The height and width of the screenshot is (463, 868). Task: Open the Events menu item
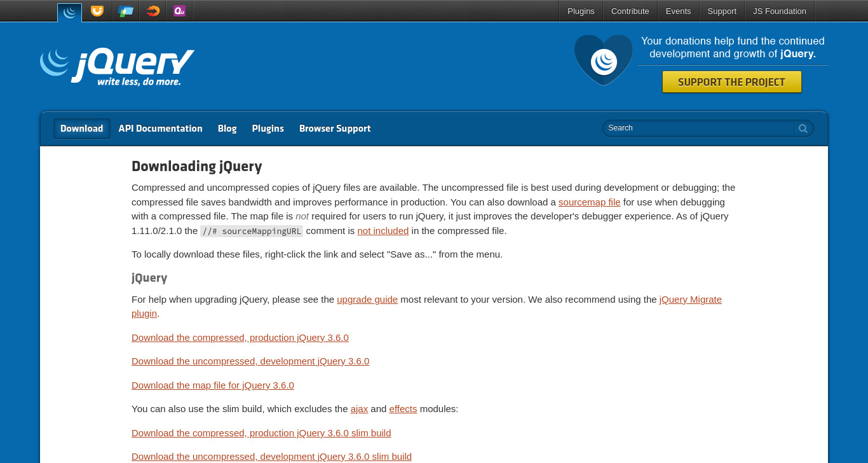(x=679, y=11)
